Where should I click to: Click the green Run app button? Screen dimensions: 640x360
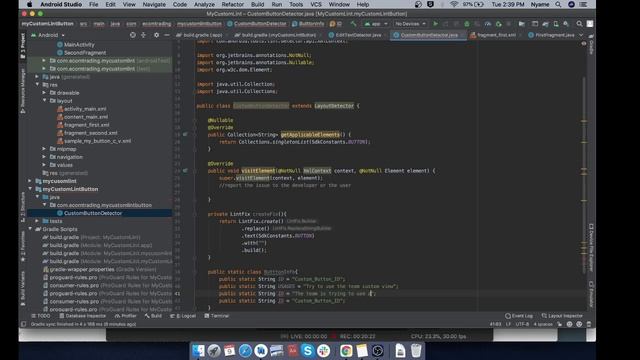436,24
